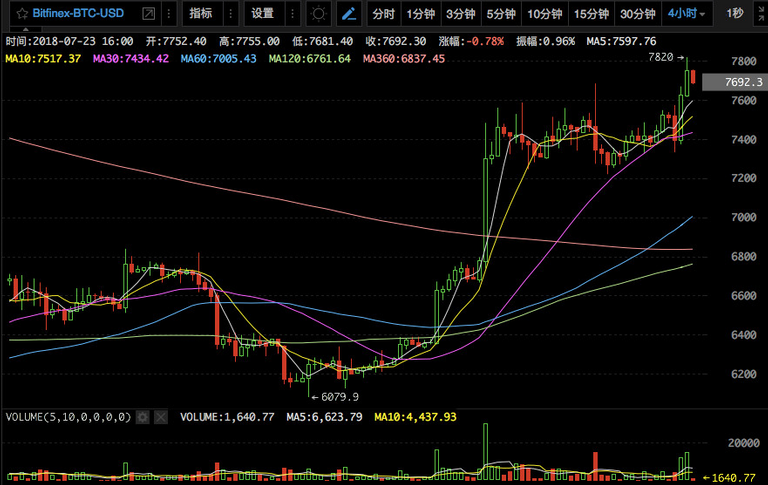Click the expand icon in the top-right corner

(761, 13)
